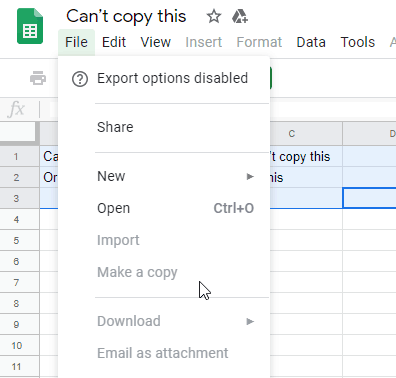
Task: Open the Data menu
Action: (x=311, y=42)
